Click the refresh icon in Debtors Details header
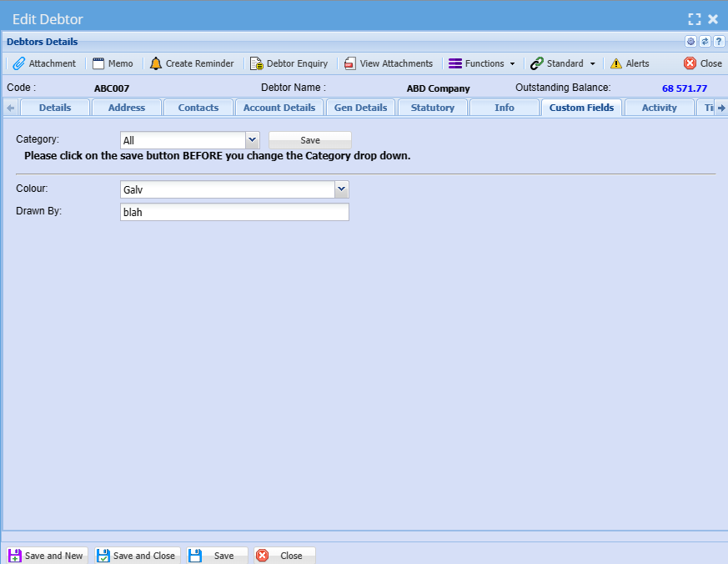Viewport: 728px width, 564px height. 705,42
